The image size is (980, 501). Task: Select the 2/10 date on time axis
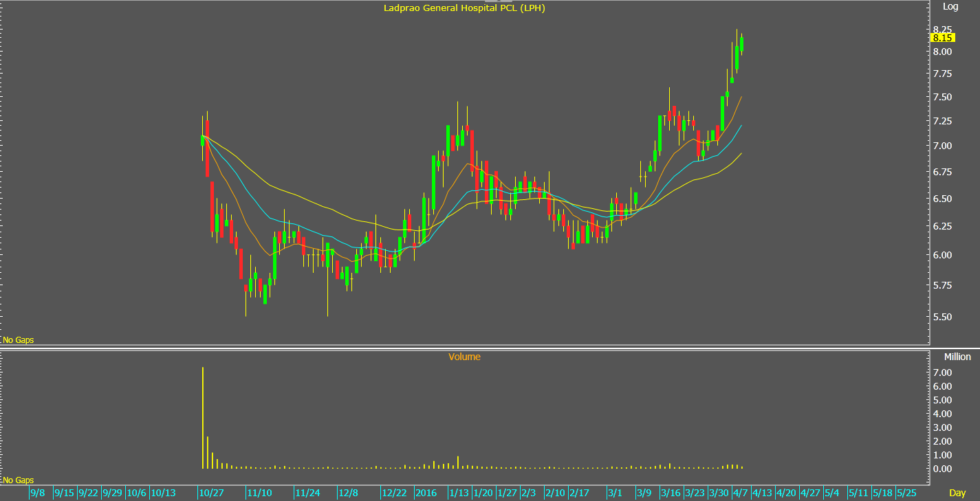pos(556,493)
